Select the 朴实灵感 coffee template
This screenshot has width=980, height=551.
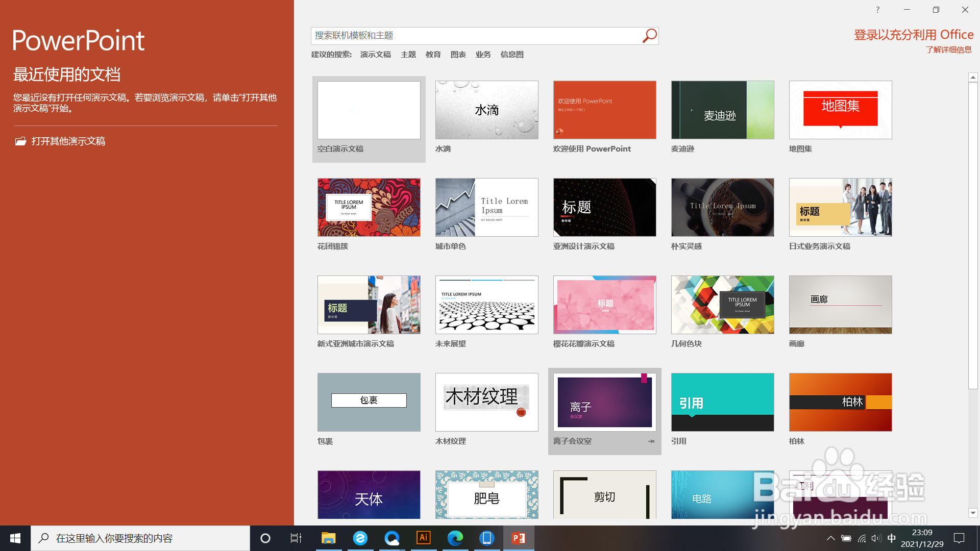(723, 208)
